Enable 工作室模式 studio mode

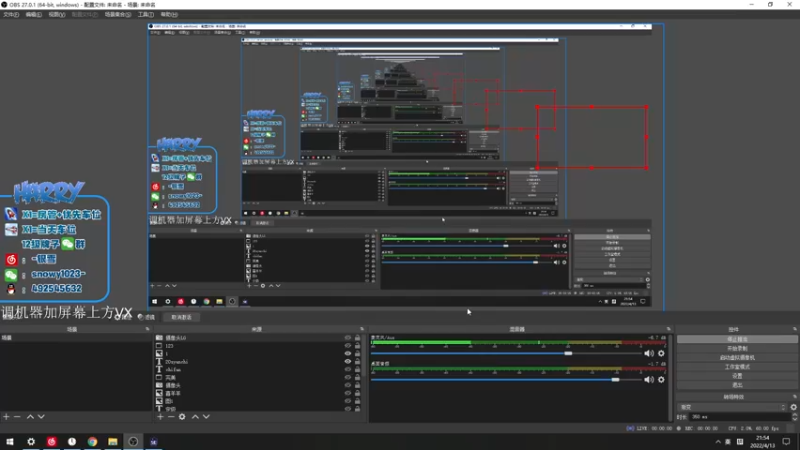[x=737, y=367]
